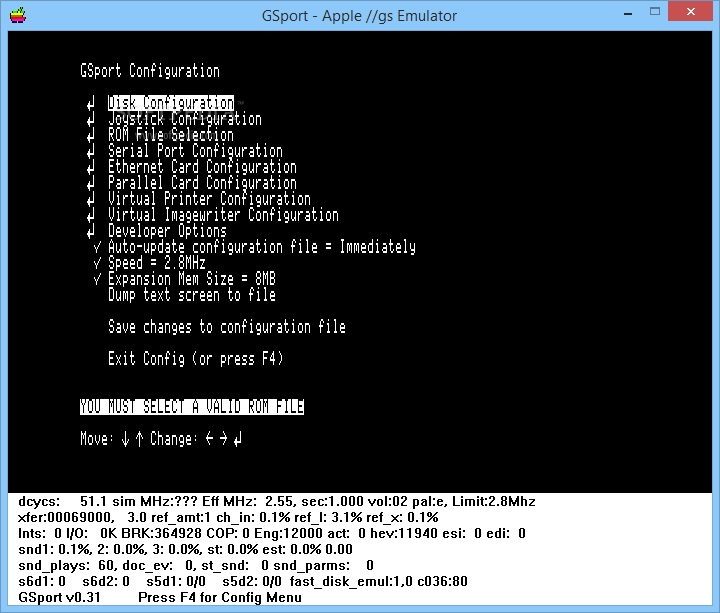Click the return arrow beside Ethernet Card Configuration
The image size is (720, 613).
pyautogui.click(x=91, y=167)
